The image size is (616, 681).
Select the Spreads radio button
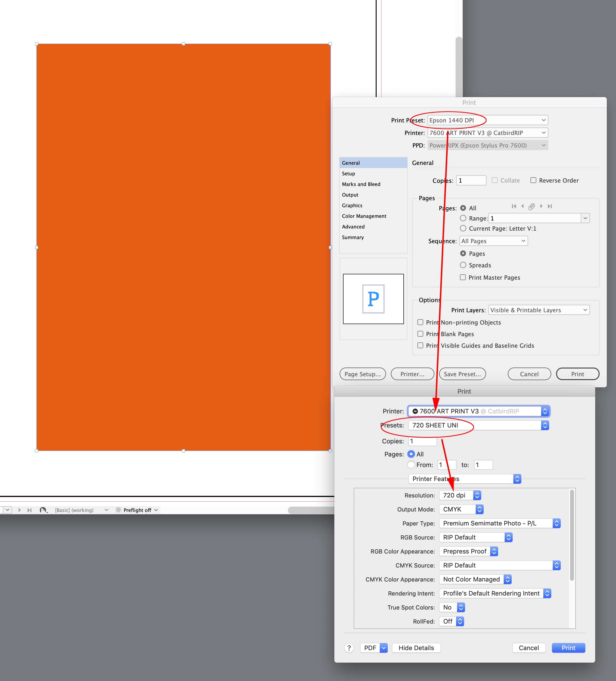click(x=463, y=265)
